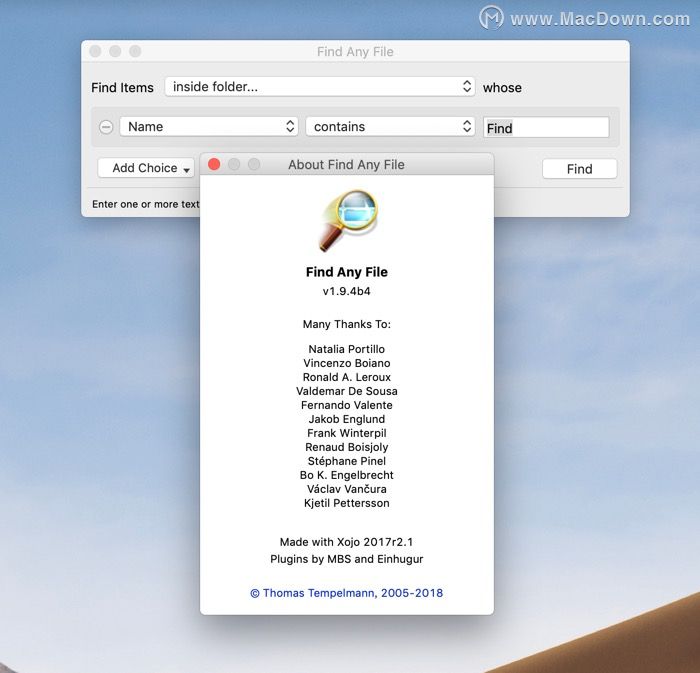Open the 'inside folder...' location dropdown
The height and width of the screenshot is (673, 700).
(320, 87)
